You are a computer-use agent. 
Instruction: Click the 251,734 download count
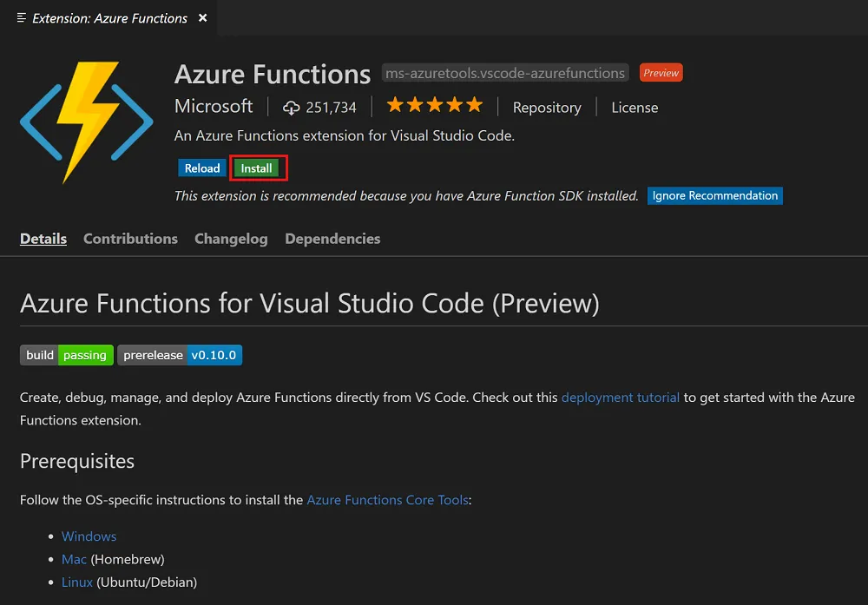coord(331,108)
